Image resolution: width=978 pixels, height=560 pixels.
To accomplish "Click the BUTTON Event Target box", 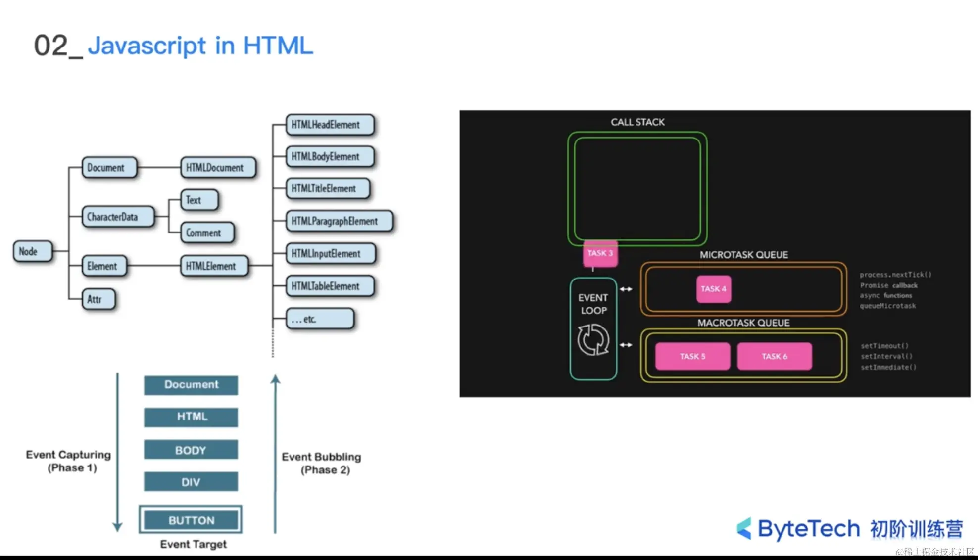I will (191, 520).
